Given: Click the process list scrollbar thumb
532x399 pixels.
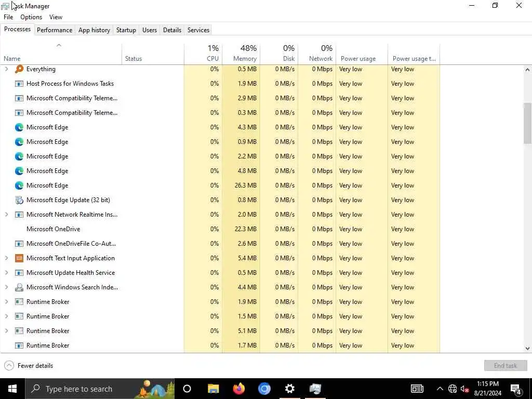Looking at the screenshot, I should (x=527, y=123).
